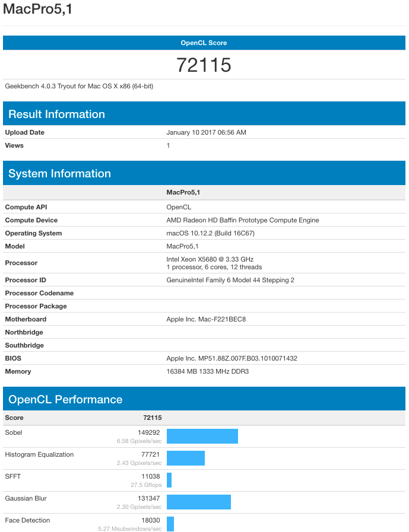Click GenuineIntel Family 6 Model 44 value
Image resolution: width=409 pixels, height=532 pixels.
pyautogui.click(x=230, y=280)
